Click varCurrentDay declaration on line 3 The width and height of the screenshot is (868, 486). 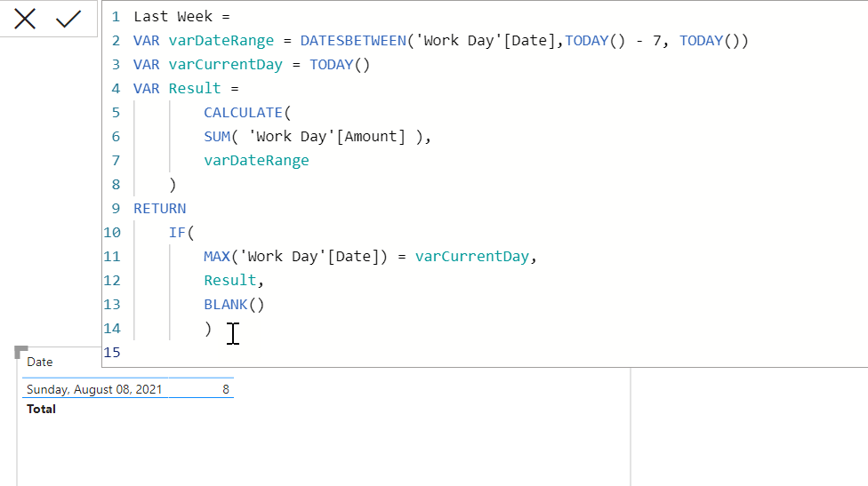(x=225, y=65)
